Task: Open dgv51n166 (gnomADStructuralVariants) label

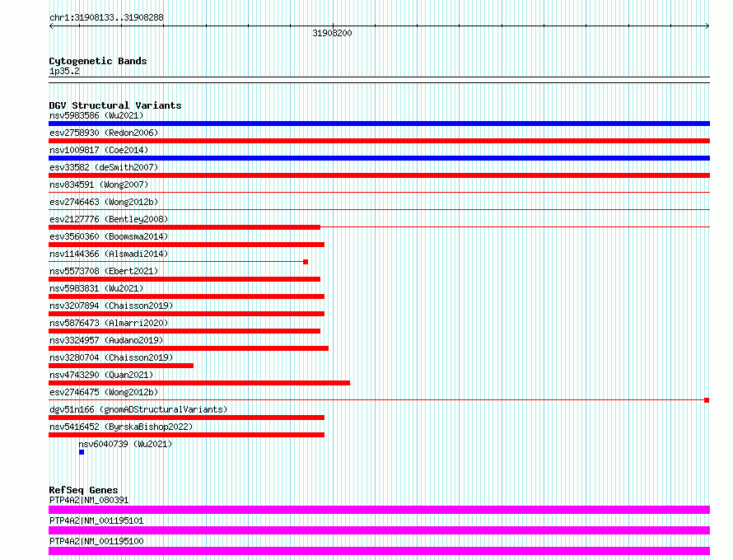Action: [138, 409]
